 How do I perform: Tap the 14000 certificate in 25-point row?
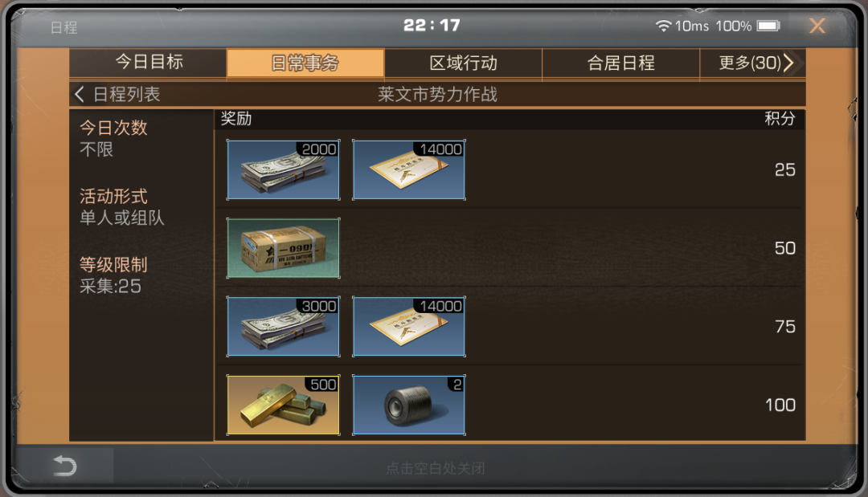(409, 169)
